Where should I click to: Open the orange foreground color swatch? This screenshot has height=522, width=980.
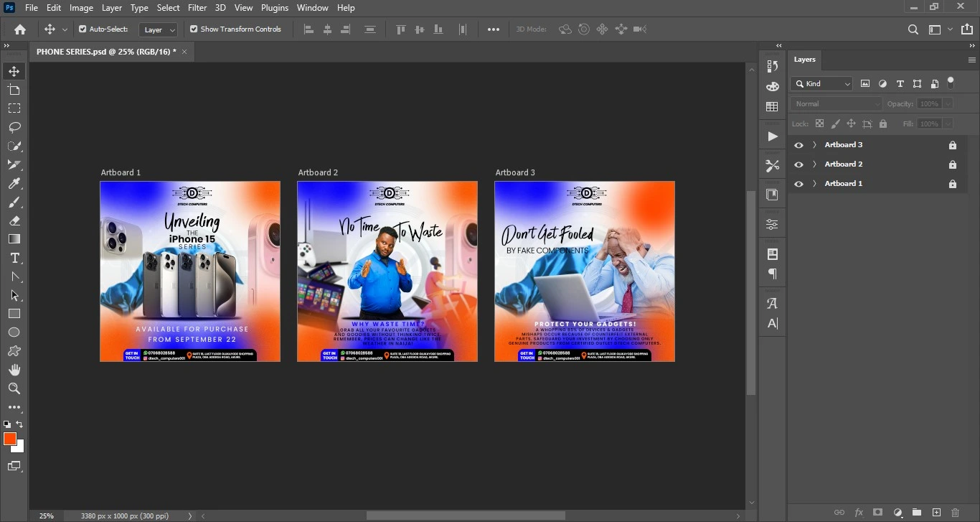[10, 439]
